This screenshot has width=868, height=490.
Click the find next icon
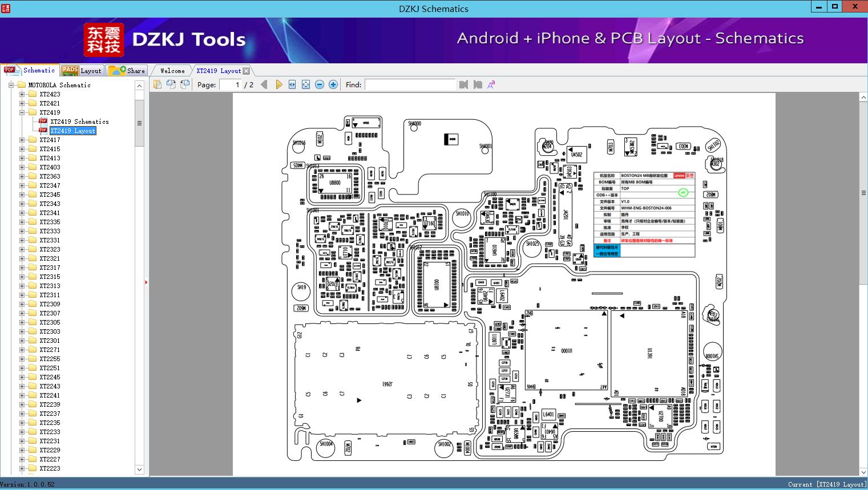478,84
